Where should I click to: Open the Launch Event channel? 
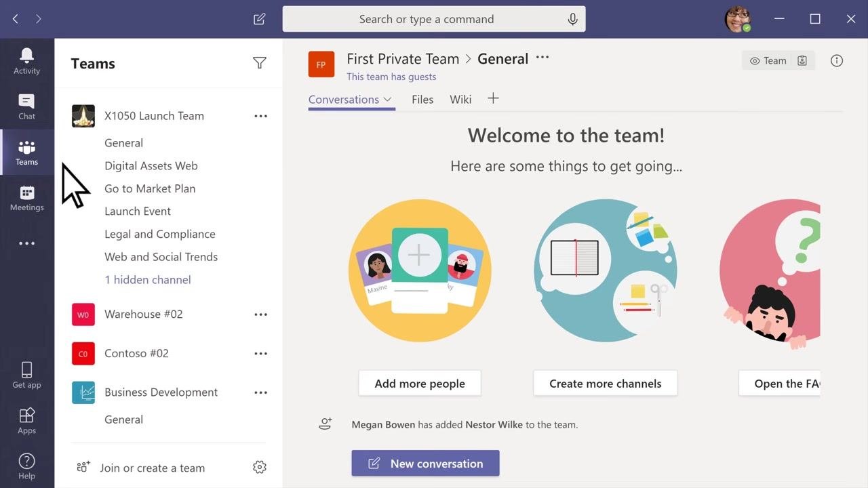click(x=138, y=211)
